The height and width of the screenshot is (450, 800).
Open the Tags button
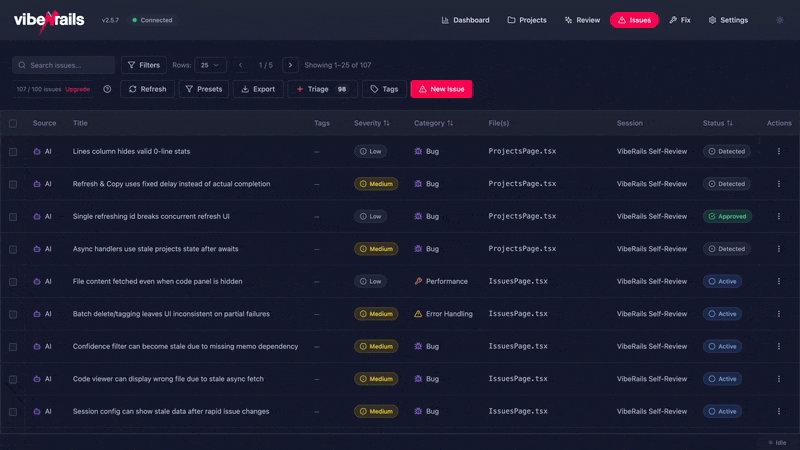click(384, 89)
